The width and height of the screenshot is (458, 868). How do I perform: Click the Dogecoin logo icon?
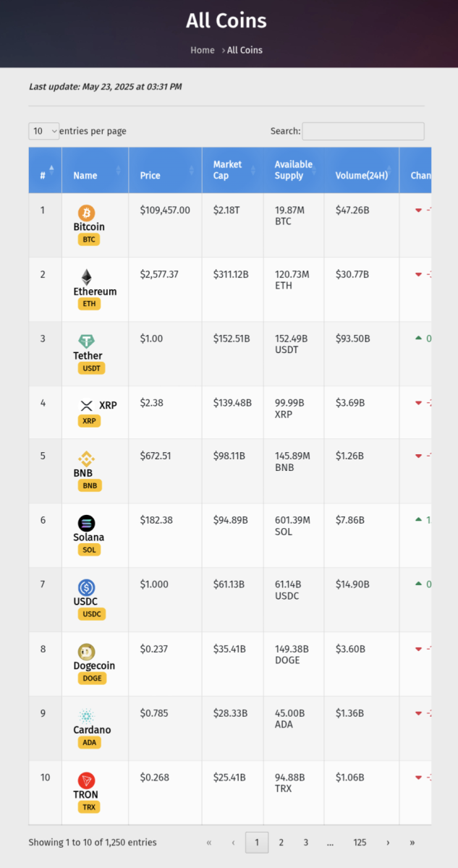point(87,652)
